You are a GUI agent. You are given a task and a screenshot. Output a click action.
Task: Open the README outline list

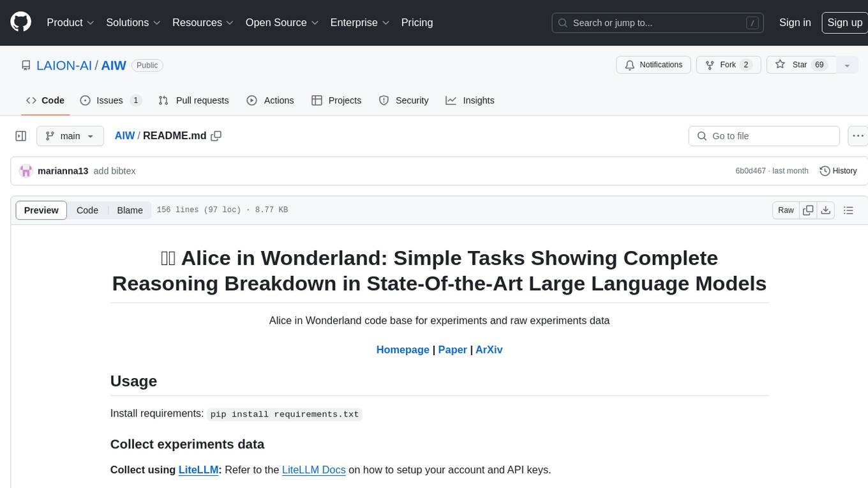(848, 210)
